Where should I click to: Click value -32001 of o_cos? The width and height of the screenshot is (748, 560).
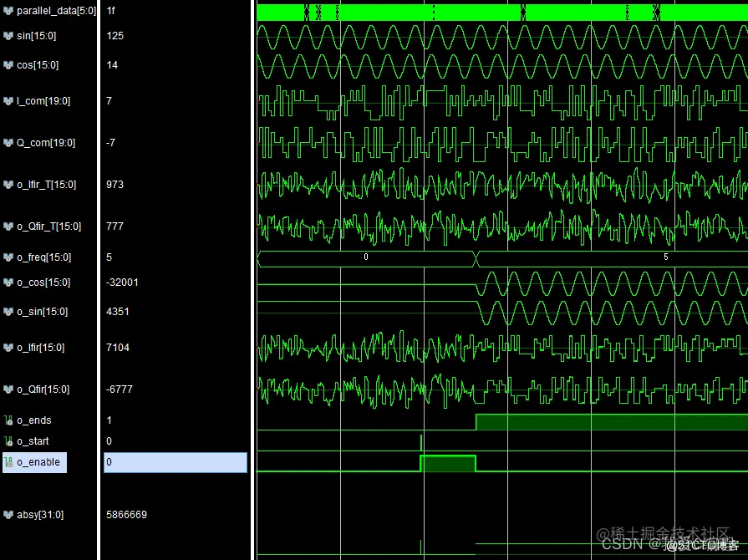point(122,283)
